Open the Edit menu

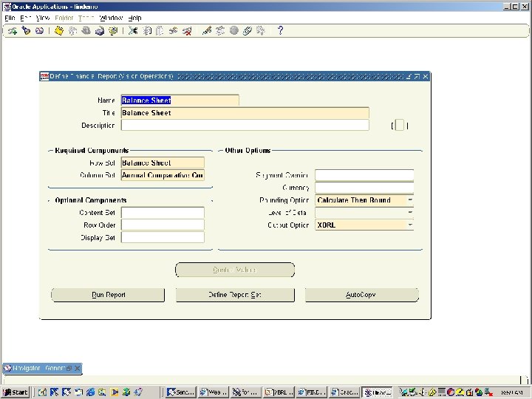[26, 18]
